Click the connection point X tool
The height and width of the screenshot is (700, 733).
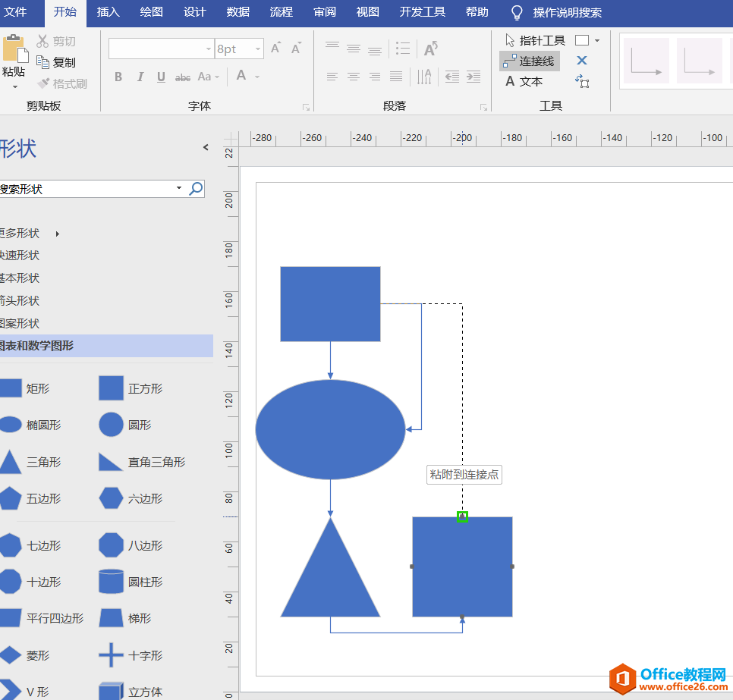[582, 61]
